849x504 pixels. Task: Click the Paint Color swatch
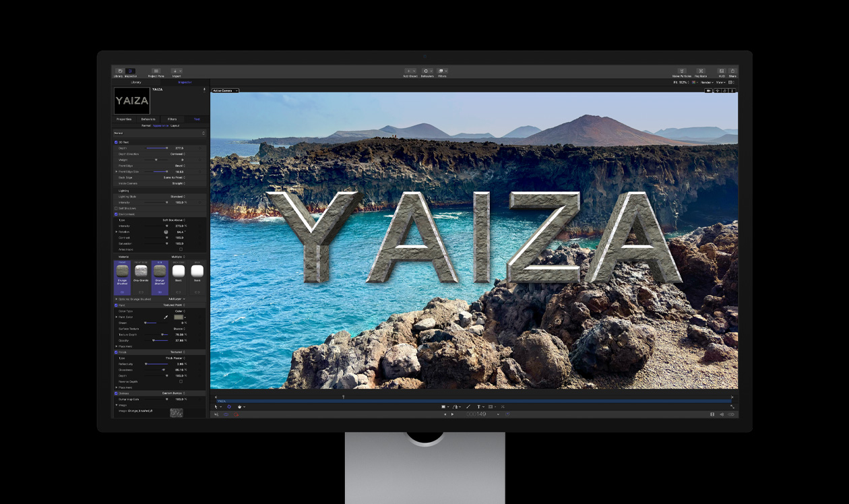tap(179, 317)
